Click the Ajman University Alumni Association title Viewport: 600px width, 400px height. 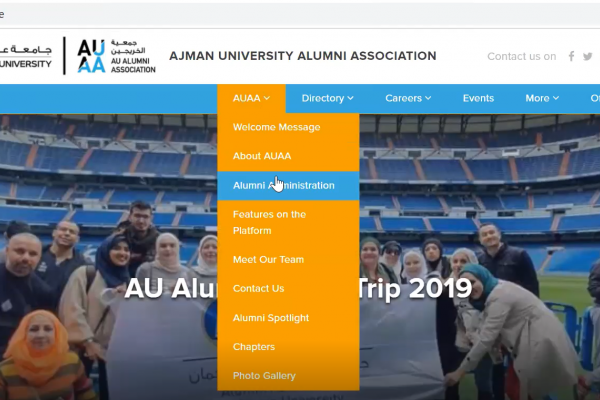303,56
